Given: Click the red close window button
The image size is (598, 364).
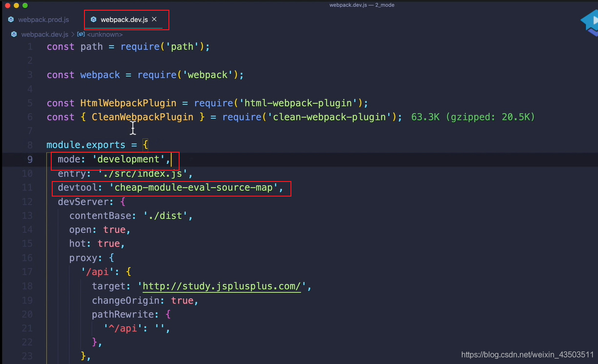Looking at the screenshot, I should click(x=7, y=5).
